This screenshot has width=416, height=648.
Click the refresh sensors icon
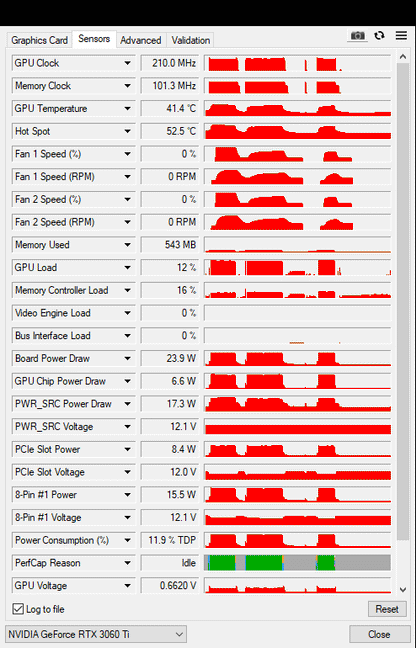(x=379, y=36)
